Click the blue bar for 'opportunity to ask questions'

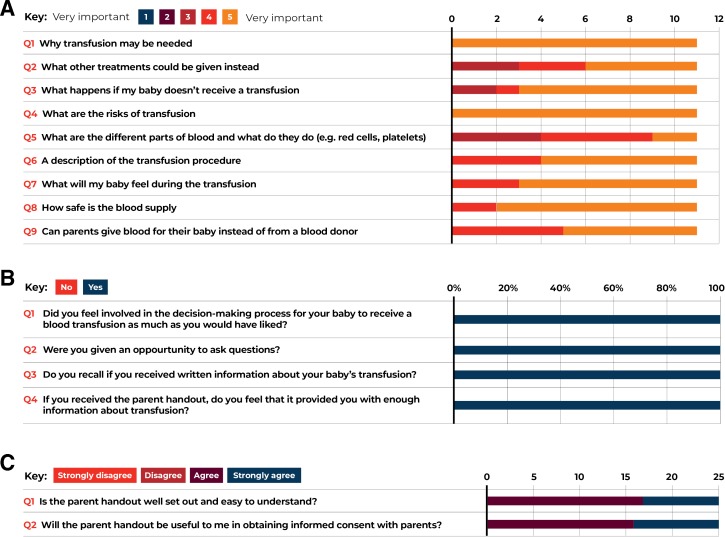pyautogui.click(x=587, y=350)
